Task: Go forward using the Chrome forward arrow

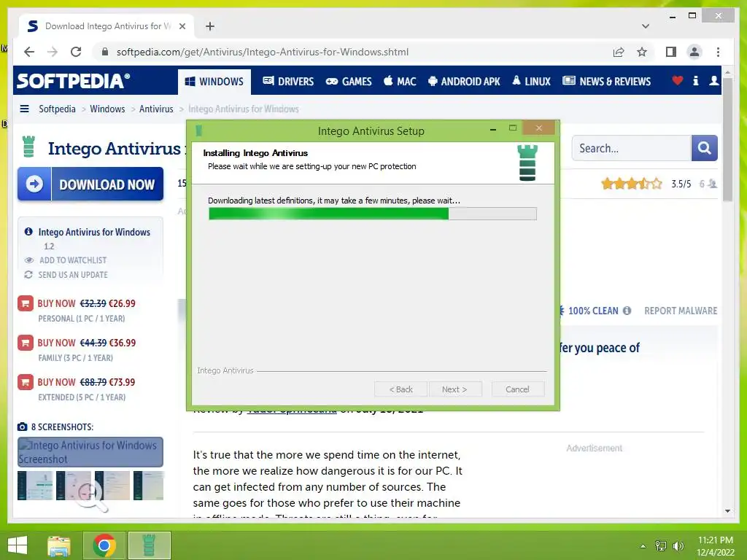Action: click(53, 52)
